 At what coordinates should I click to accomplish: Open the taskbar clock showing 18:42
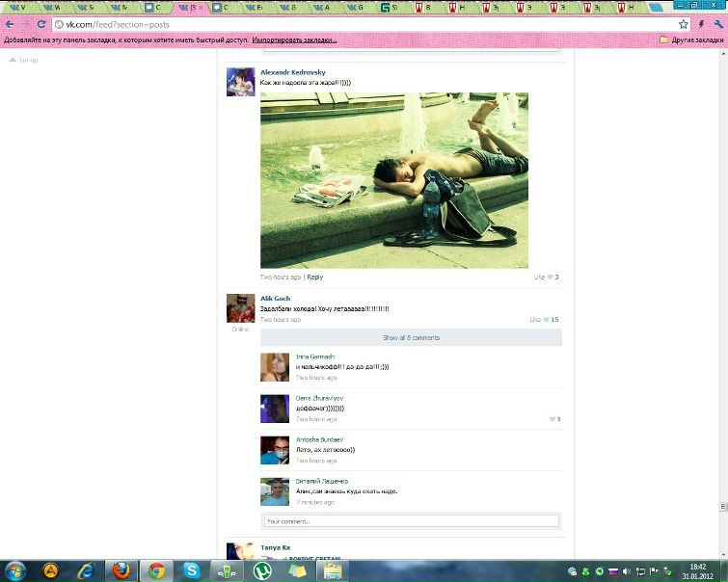coord(697,571)
